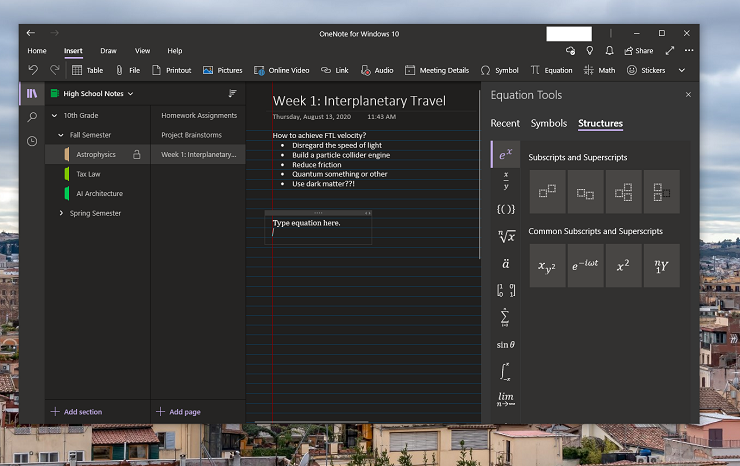Click Add section
The image size is (740, 466).
(x=76, y=412)
